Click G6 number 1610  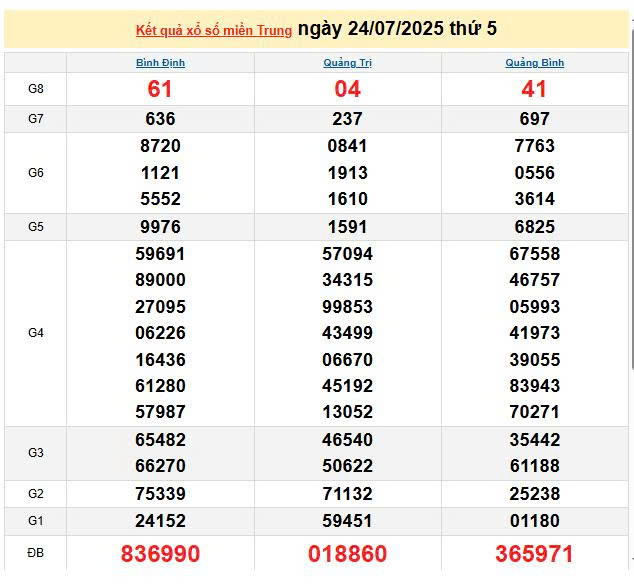348,199
